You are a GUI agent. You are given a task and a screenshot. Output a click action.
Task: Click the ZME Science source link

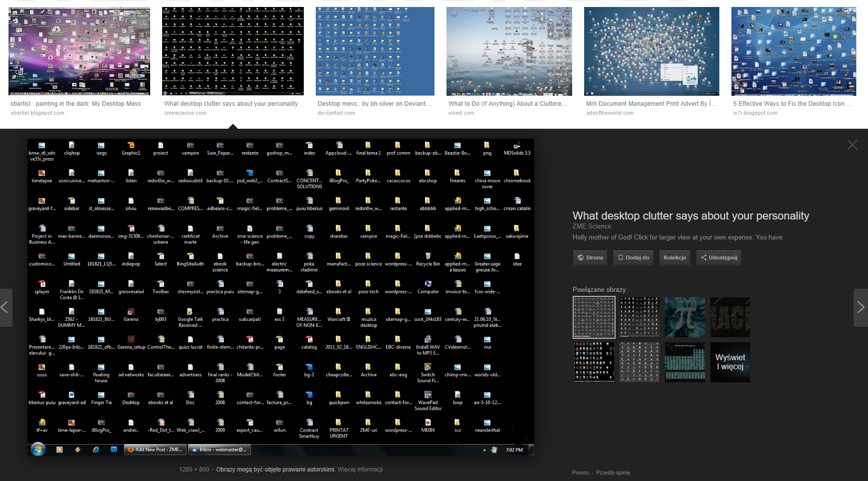click(592, 227)
